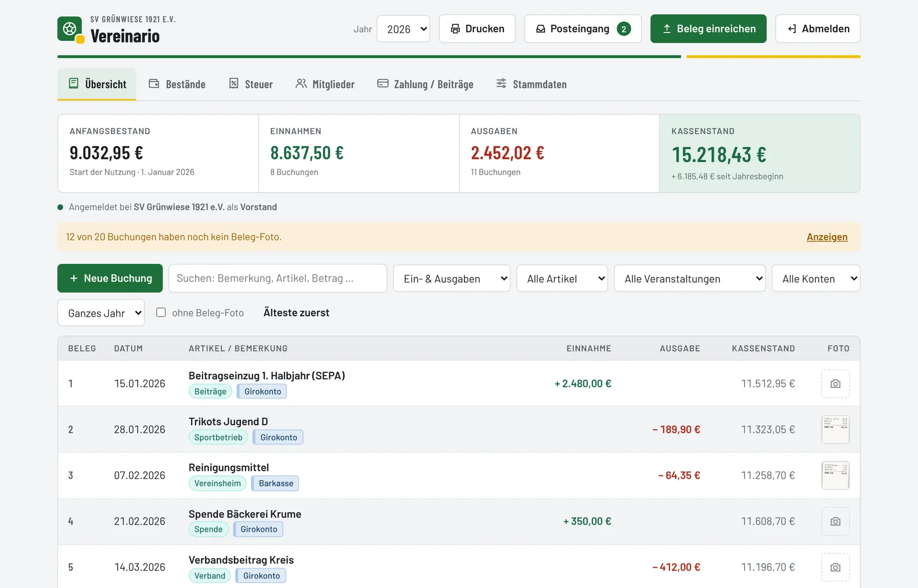Toggle the Älteste zuerst sort order
918x588 pixels.
click(296, 313)
